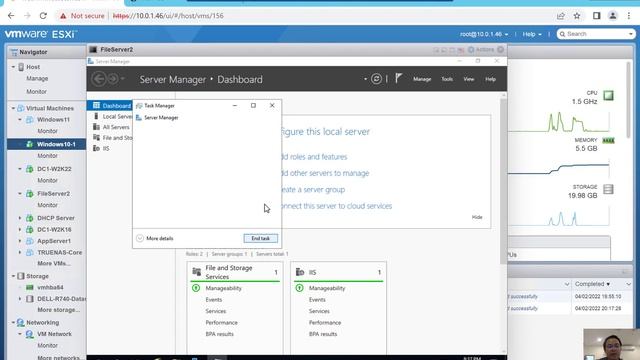Screen dimensions: 640x360
Task: Open the Server Manager Help menu
Action: (490, 79)
